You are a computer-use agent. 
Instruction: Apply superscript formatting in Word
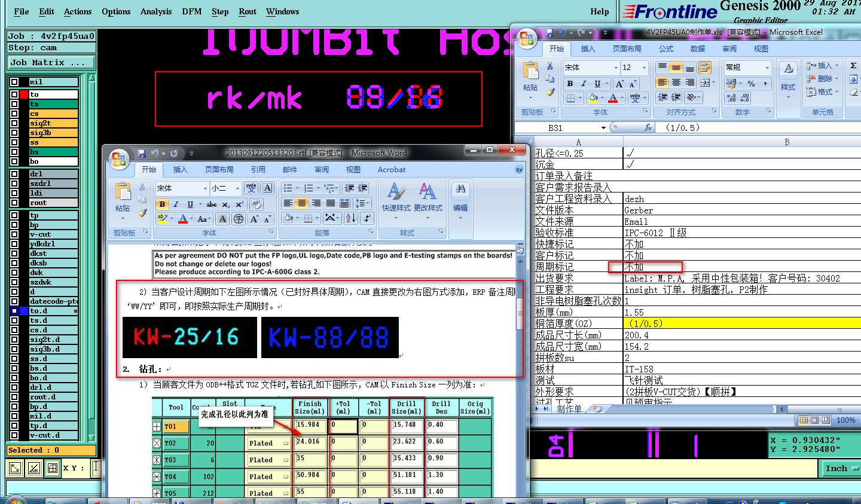(x=239, y=204)
